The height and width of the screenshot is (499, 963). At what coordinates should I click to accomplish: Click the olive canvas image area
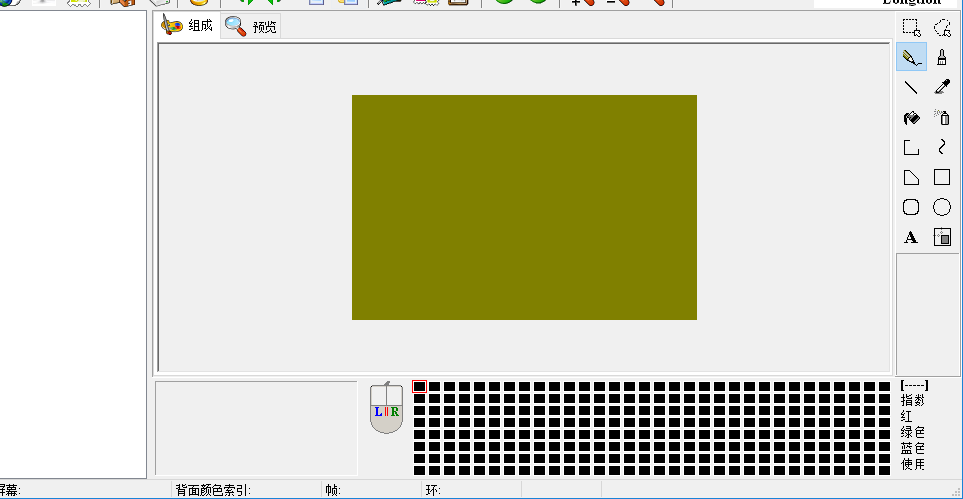524,207
